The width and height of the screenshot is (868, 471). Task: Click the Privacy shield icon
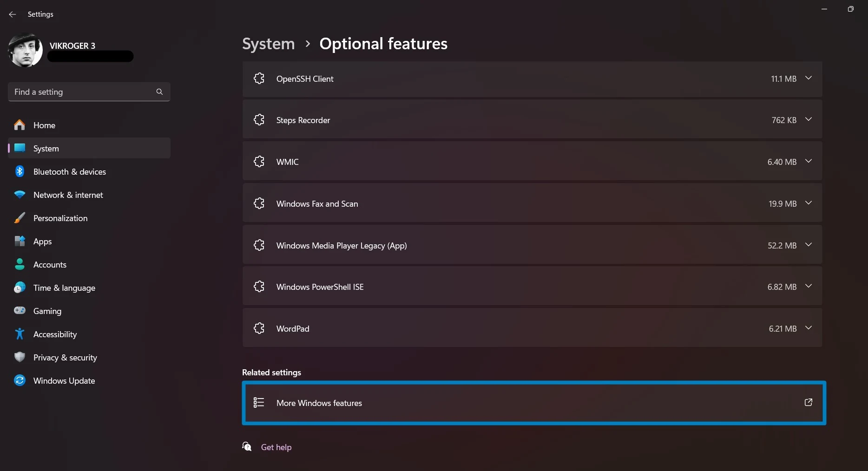tap(20, 357)
